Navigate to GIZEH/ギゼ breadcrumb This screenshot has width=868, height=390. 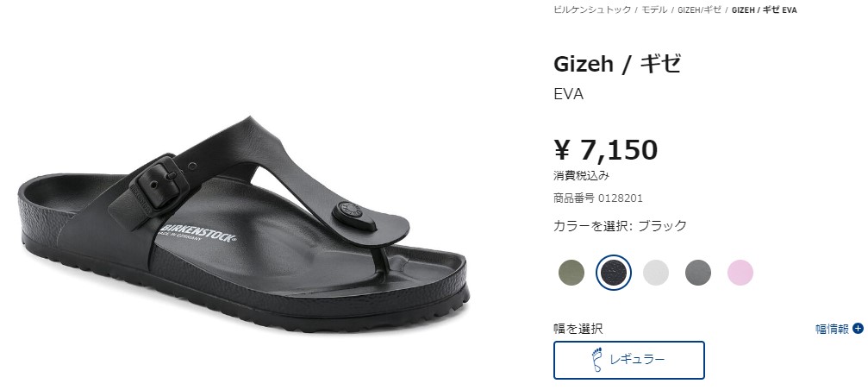click(699, 9)
